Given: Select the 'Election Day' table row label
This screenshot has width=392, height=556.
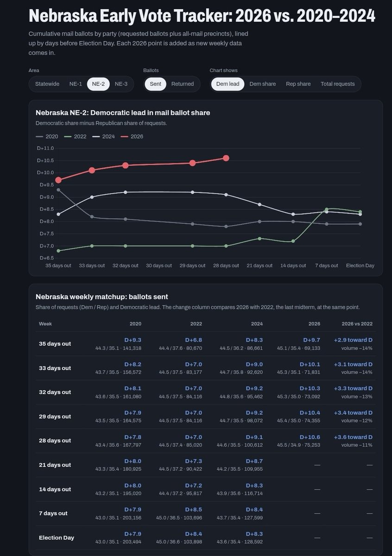Looking at the screenshot, I should pyautogui.click(x=57, y=538).
